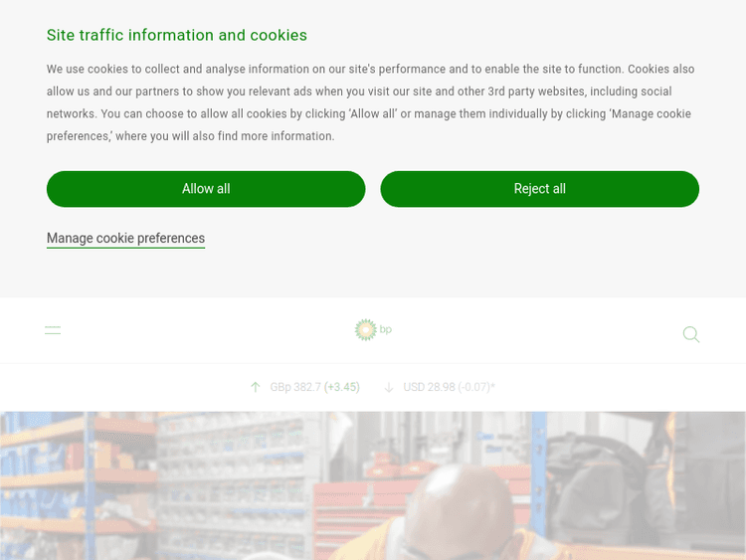Click the green up arrow beside GBp

tap(256, 387)
